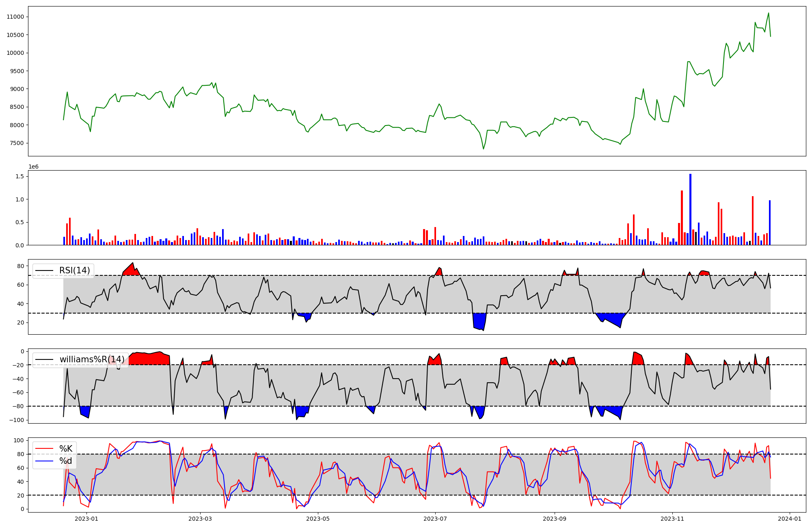The image size is (812, 528).
Task: Click the williams%R(14) legend label
Action: [92, 359]
